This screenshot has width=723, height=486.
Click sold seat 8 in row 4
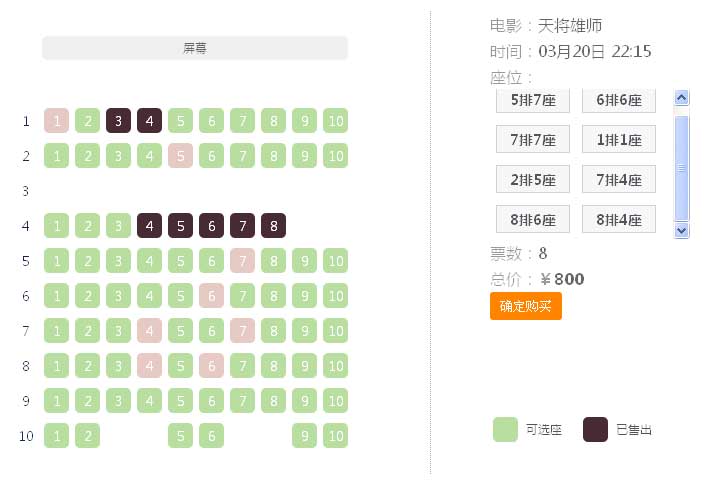(273, 226)
